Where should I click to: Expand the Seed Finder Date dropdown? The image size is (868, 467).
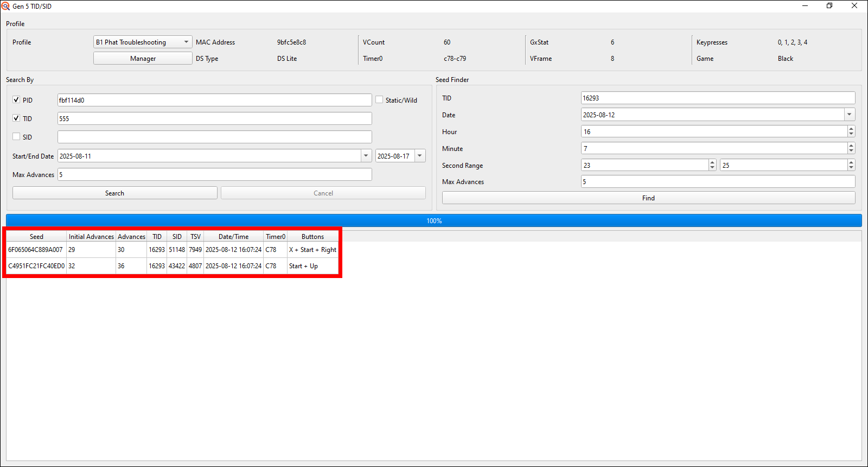pyautogui.click(x=849, y=115)
